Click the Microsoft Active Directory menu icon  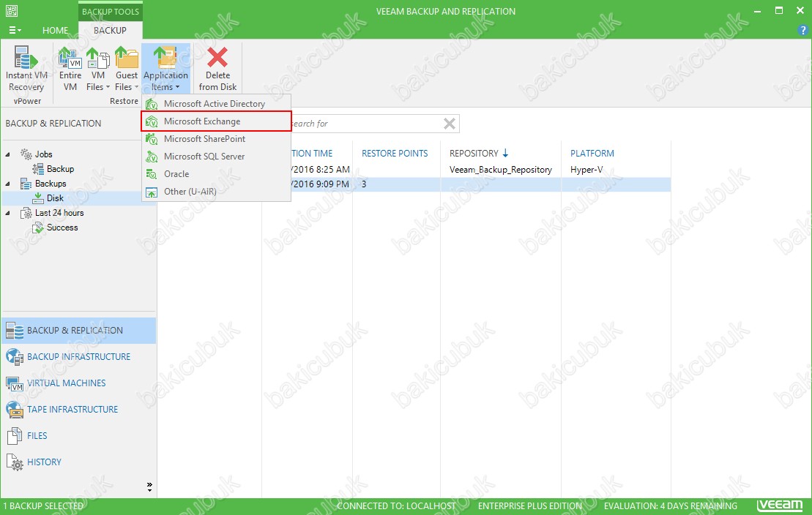point(152,104)
